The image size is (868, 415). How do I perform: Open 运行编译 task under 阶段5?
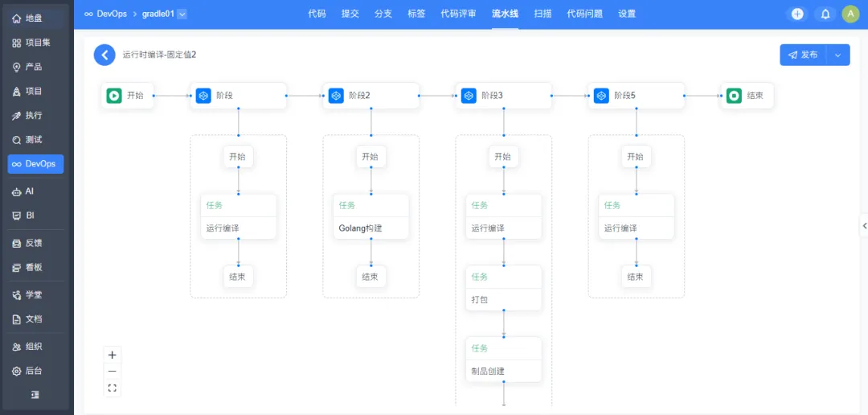[x=636, y=216]
